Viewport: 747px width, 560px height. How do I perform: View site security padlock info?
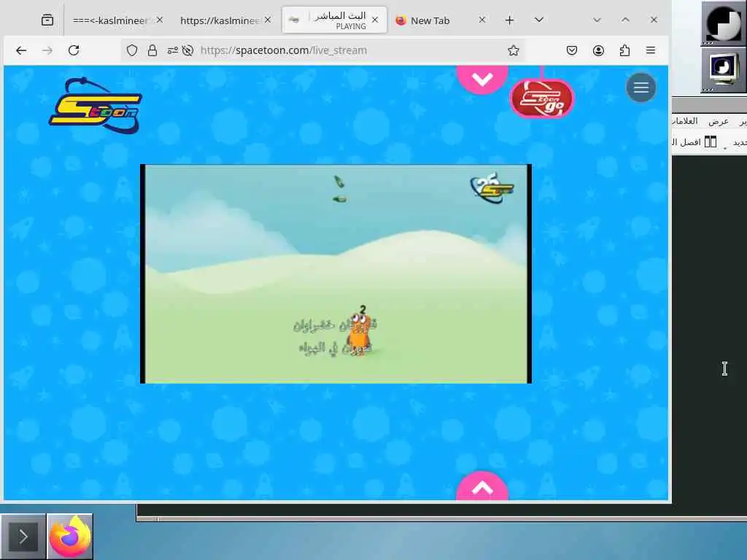[152, 50]
